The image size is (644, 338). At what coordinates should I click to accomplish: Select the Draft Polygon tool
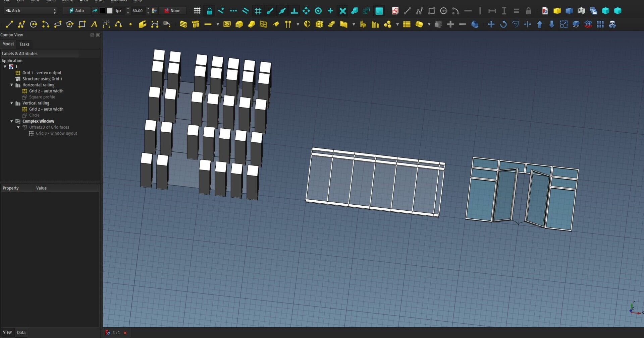(70, 24)
